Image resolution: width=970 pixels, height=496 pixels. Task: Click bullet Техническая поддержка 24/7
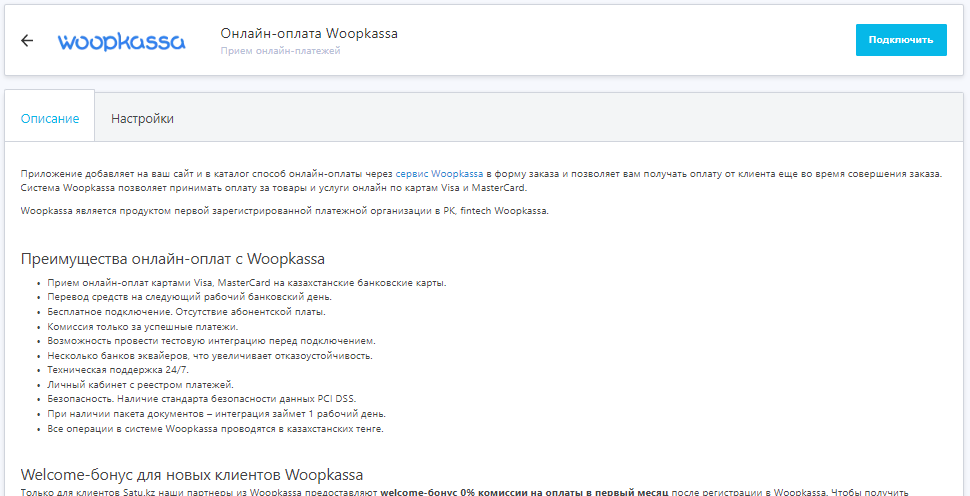[118, 370]
